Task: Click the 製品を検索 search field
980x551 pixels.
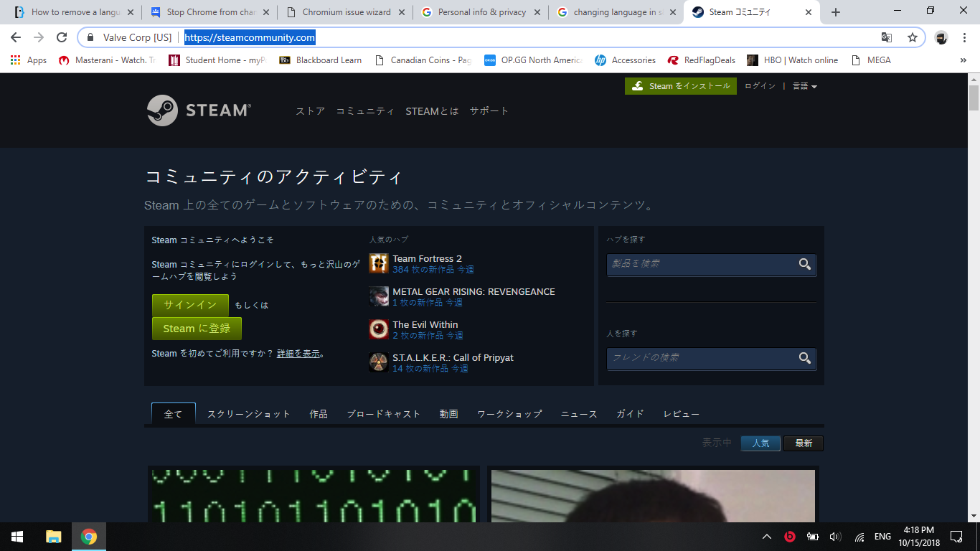Action: [x=699, y=264]
